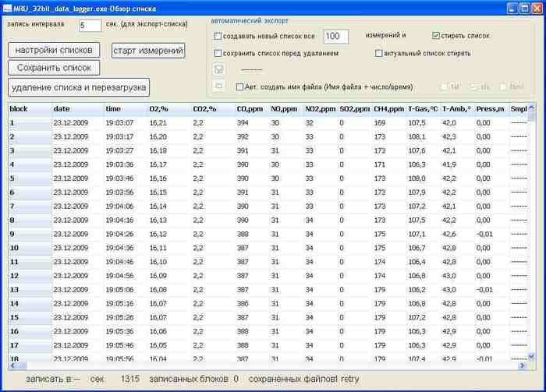
Task: Click the measurements count field showing 100
Action: (x=335, y=36)
